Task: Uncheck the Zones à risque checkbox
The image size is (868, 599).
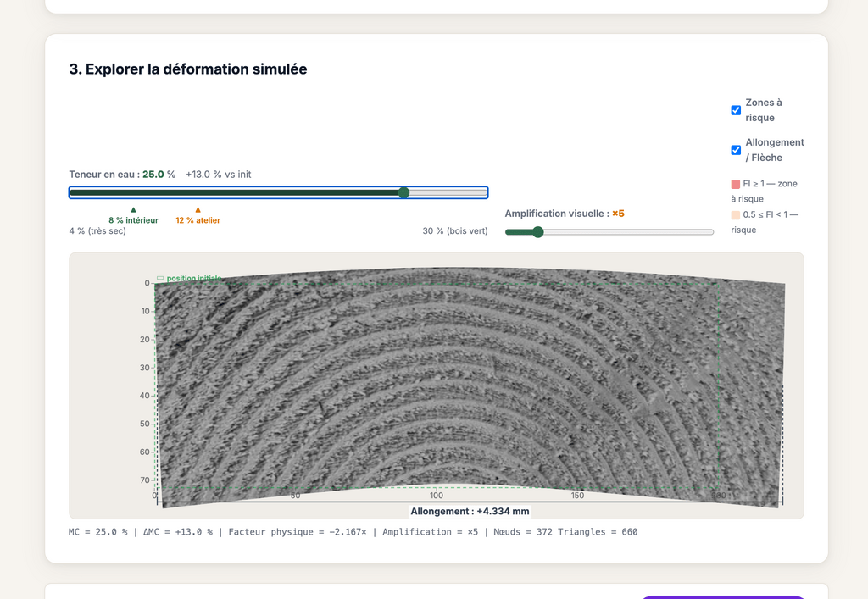Action: click(736, 110)
